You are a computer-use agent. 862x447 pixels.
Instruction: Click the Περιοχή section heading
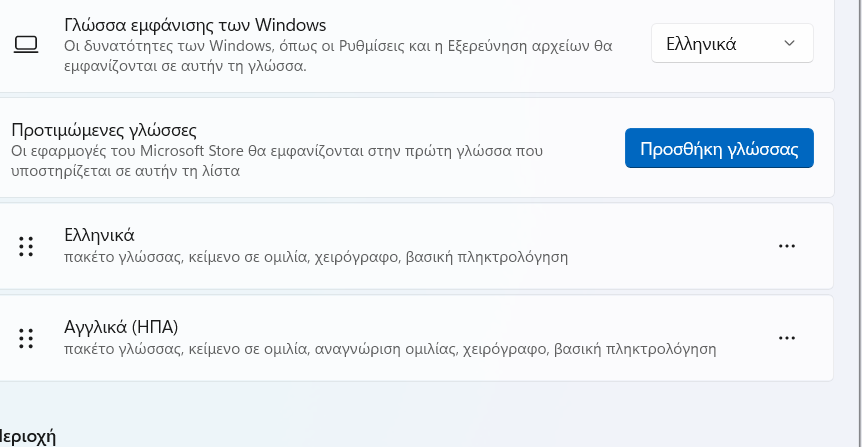tap(26, 437)
